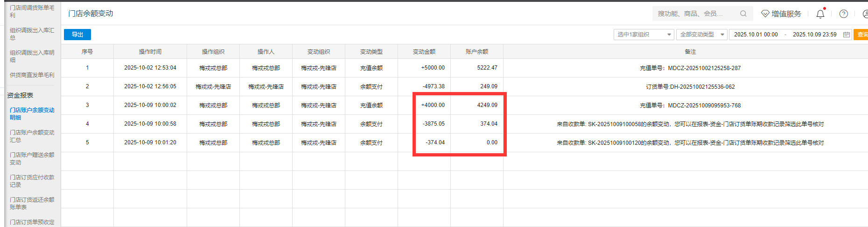Open the 全部变动类型 change type dropdown

(x=701, y=35)
